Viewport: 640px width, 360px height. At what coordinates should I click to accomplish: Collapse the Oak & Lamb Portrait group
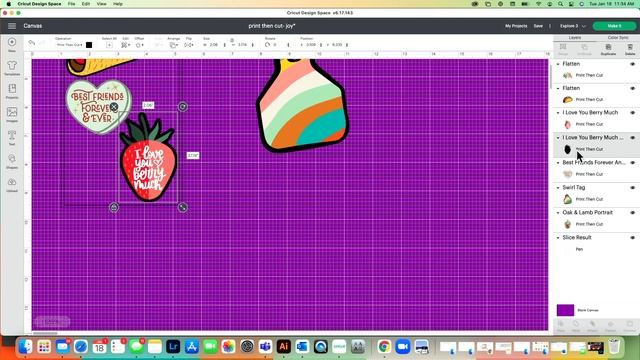[x=558, y=213]
